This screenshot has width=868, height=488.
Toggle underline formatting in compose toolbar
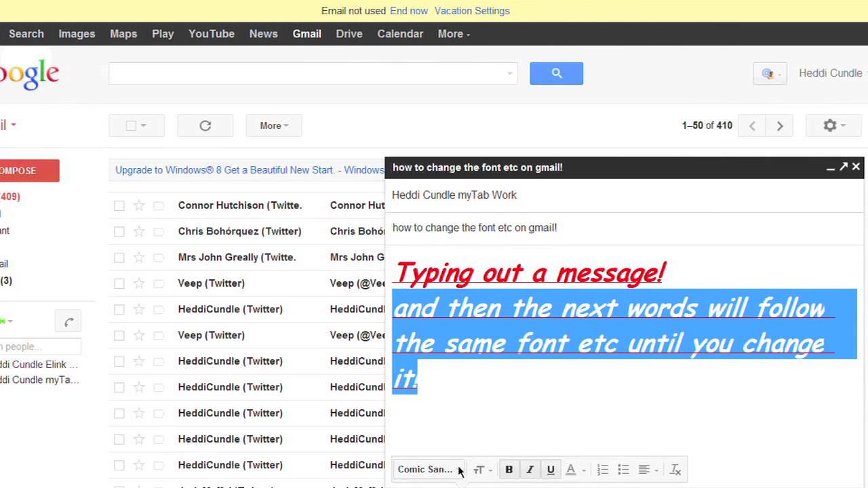[x=551, y=469]
